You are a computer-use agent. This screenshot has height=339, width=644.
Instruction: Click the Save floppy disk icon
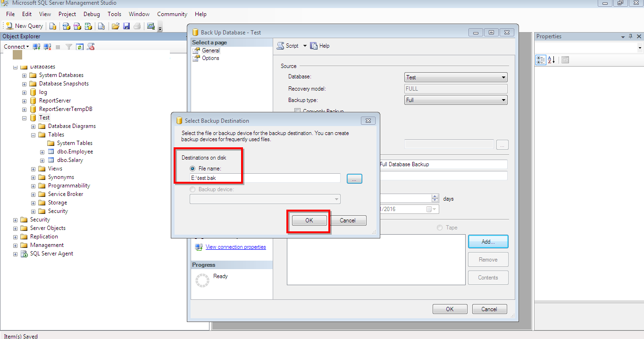[x=126, y=26]
